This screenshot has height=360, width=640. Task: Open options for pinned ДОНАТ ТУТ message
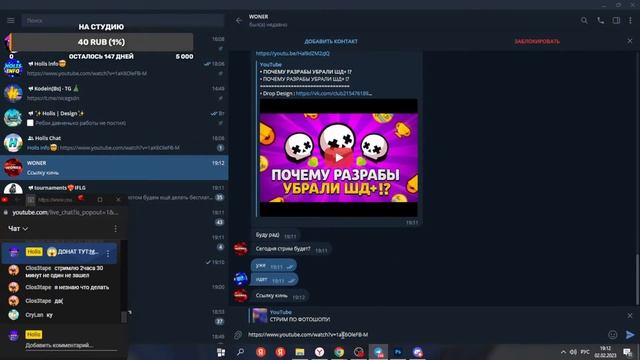(108, 253)
